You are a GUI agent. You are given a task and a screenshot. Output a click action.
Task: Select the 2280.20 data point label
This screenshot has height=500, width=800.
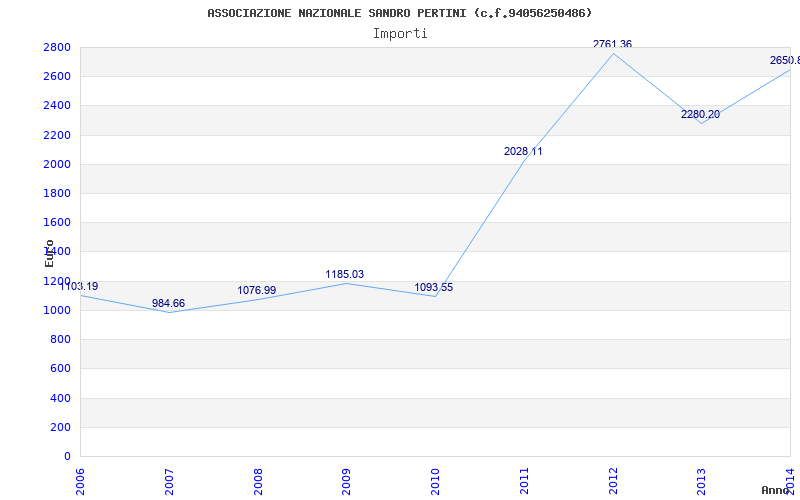coord(701,114)
